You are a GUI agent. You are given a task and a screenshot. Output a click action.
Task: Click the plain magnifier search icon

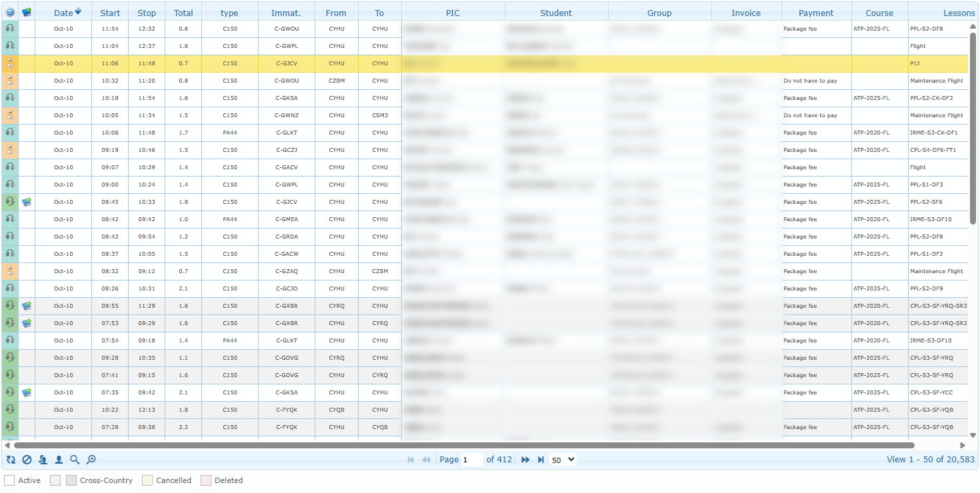pos(75,460)
